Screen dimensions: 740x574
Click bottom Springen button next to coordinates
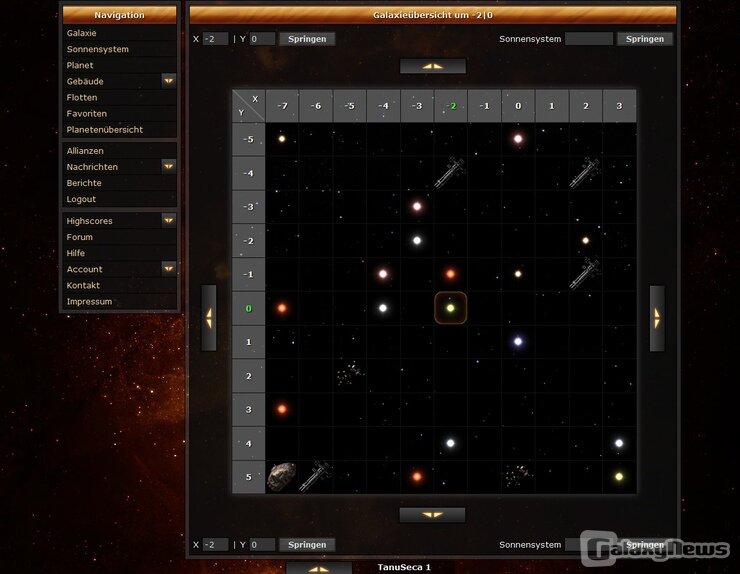pyautogui.click(x=307, y=544)
